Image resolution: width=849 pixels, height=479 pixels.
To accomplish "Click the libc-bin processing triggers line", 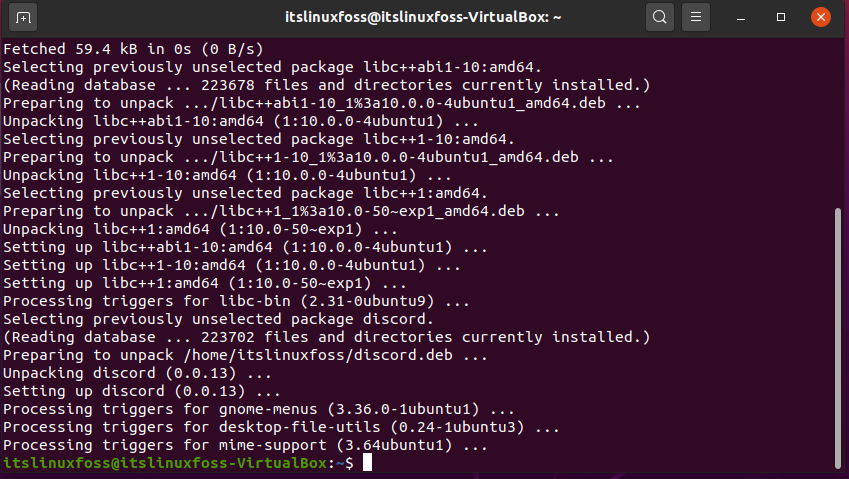I will (x=236, y=301).
